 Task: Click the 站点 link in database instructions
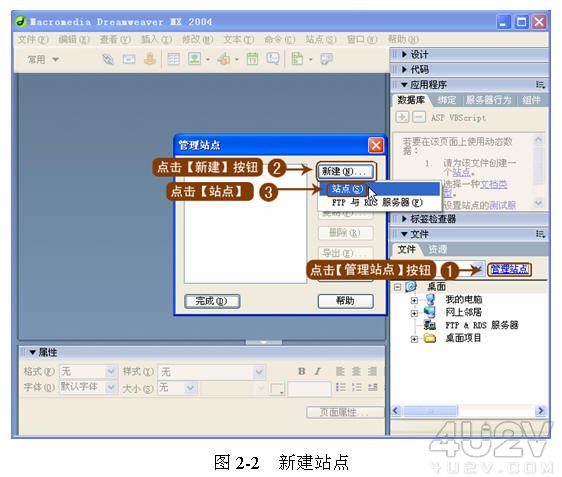coord(461,173)
